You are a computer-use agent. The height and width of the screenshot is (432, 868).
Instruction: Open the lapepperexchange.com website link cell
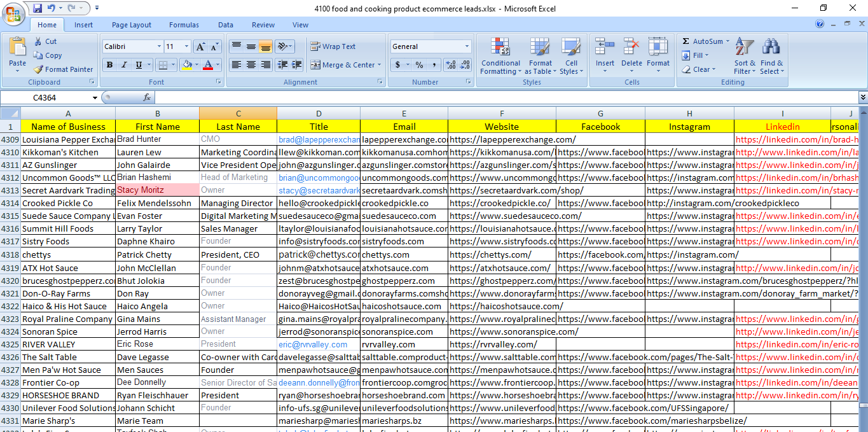click(x=502, y=139)
